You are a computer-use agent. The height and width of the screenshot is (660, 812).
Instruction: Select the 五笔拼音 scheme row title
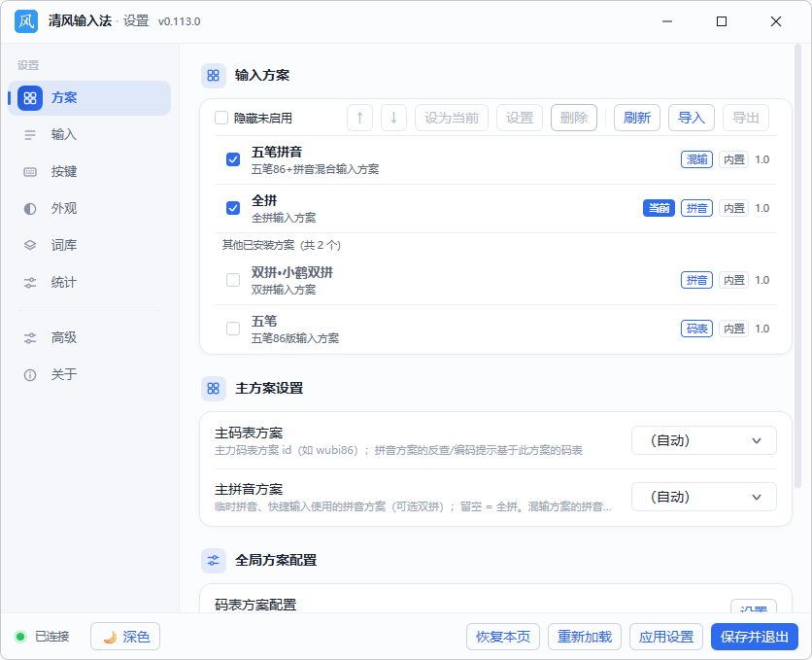(x=277, y=153)
